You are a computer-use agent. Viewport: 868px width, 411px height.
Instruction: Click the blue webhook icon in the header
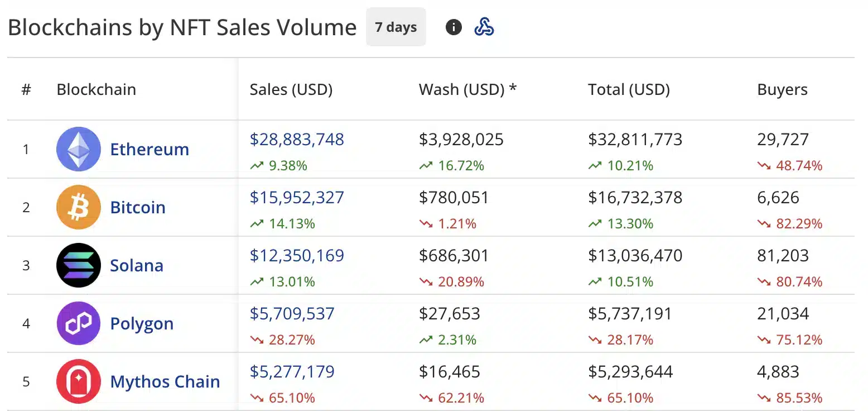[x=484, y=27]
